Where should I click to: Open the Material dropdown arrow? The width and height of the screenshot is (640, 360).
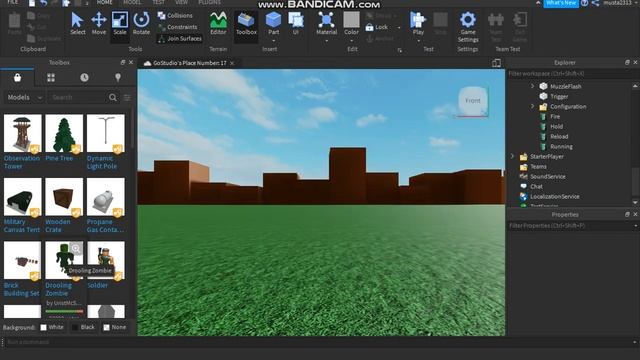coord(326,41)
